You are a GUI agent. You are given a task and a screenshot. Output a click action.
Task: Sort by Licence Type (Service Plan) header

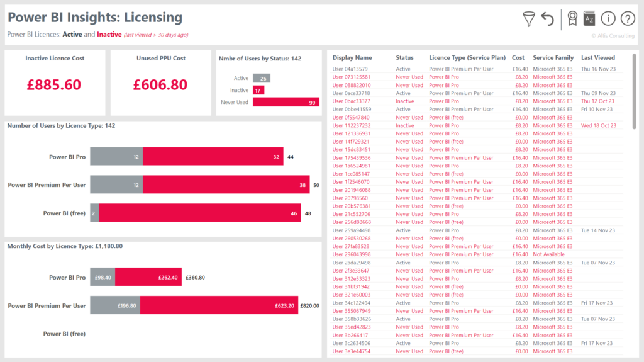(x=467, y=57)
